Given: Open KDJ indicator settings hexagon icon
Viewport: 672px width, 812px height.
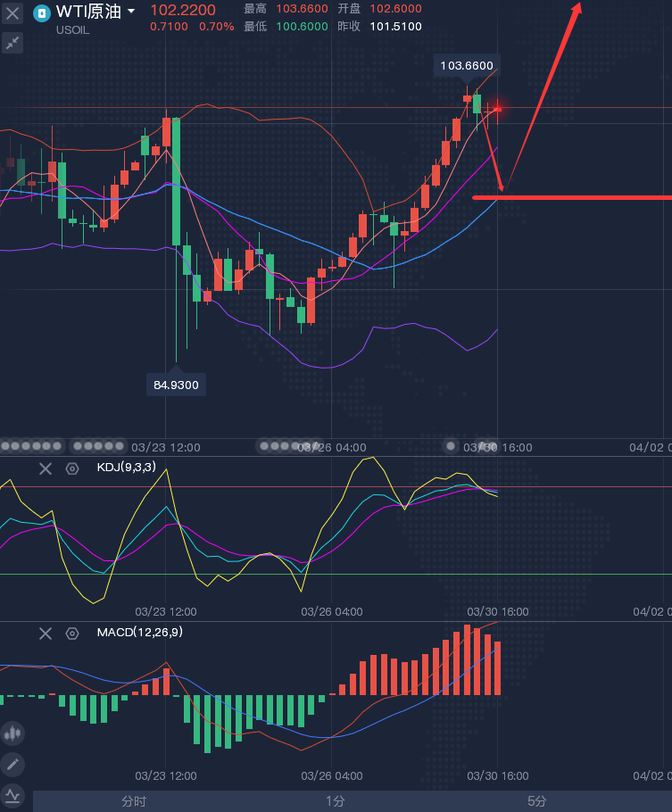Looking at the screenshot, I should [x=72, y=468].
